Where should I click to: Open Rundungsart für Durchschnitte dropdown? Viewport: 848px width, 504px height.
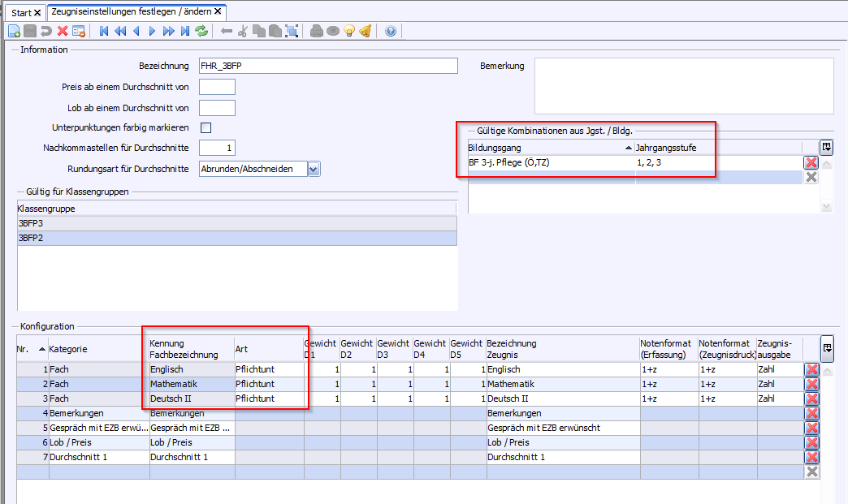314,169
